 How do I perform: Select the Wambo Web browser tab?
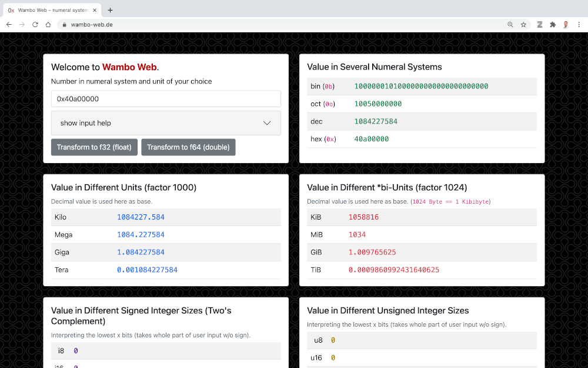tap(52, 11)
